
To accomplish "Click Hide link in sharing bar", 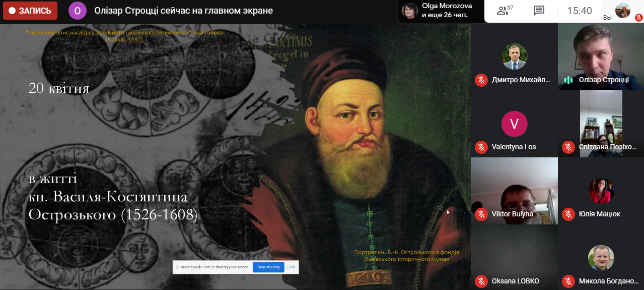I will 291,267.
